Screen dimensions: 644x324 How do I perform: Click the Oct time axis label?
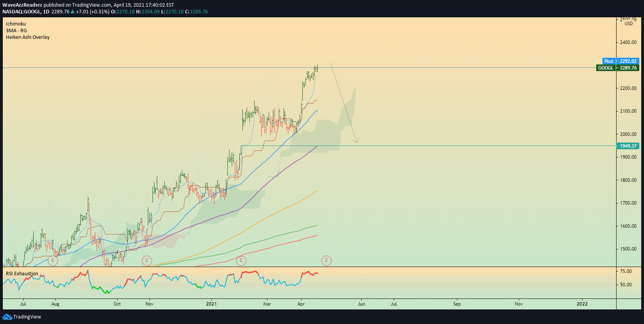coord(117,304)
